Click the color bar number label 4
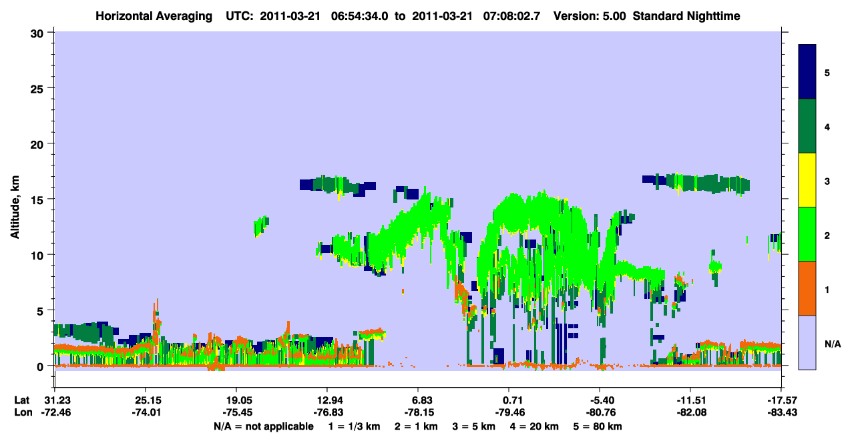 827,126
